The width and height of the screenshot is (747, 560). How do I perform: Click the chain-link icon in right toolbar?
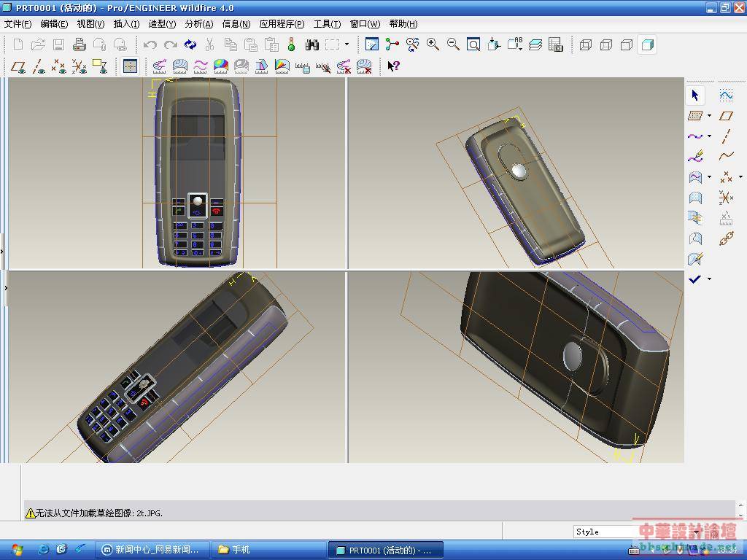coord(726,238)
